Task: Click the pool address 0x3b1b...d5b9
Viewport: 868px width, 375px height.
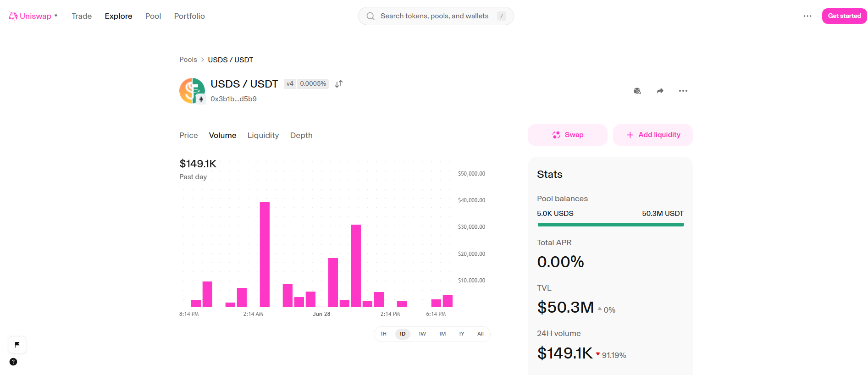Action: point(233,99)
